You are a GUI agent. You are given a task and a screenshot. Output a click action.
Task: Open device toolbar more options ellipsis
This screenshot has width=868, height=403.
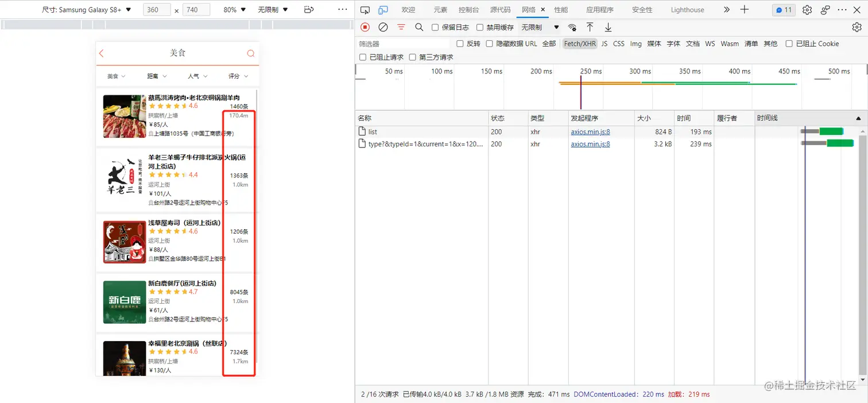click(343, 10)
